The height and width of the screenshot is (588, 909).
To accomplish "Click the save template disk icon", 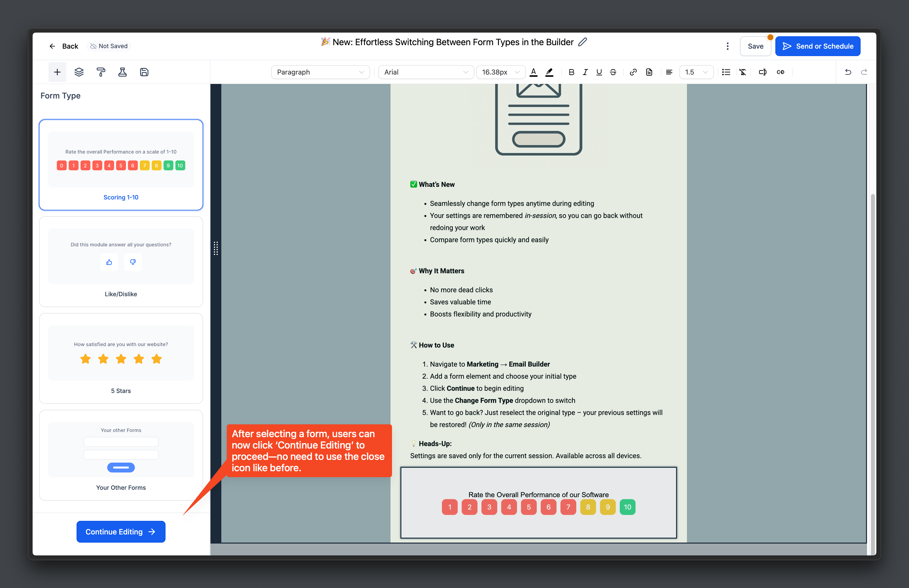I will (x=144, y=72).
